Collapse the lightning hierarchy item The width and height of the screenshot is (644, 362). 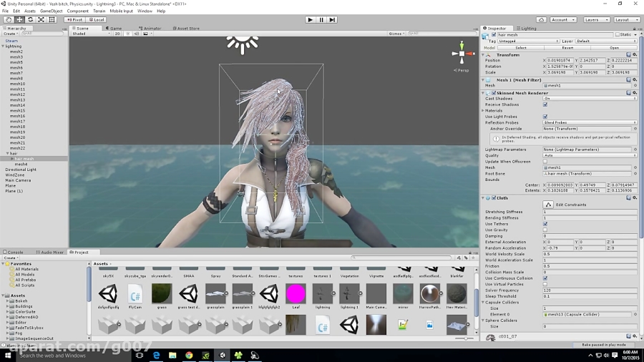click(x=4, y=47)
